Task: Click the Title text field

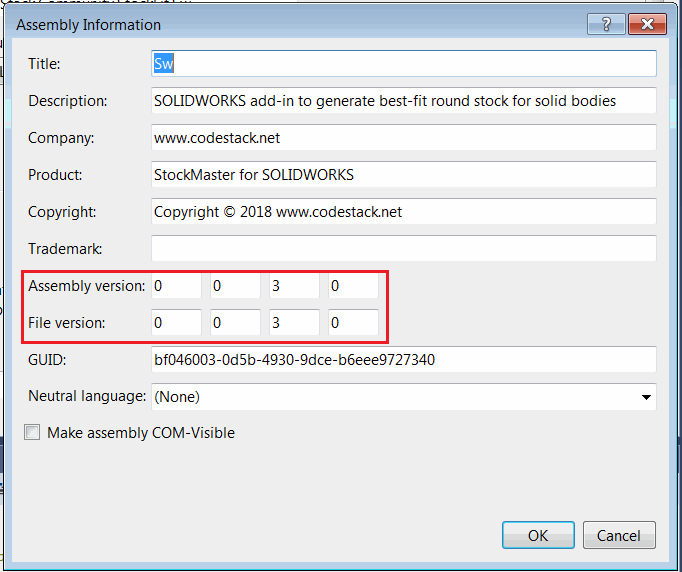Action: coord(403,64)
